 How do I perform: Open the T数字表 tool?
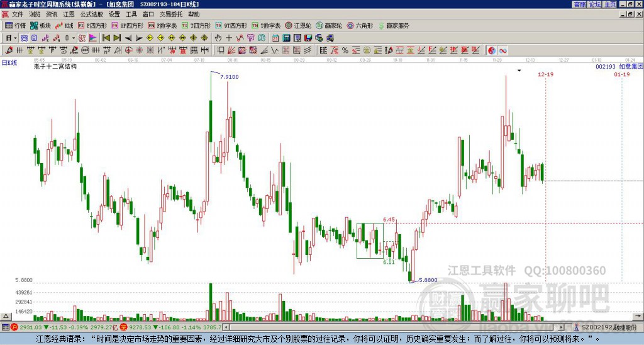(x=266, y=25)
